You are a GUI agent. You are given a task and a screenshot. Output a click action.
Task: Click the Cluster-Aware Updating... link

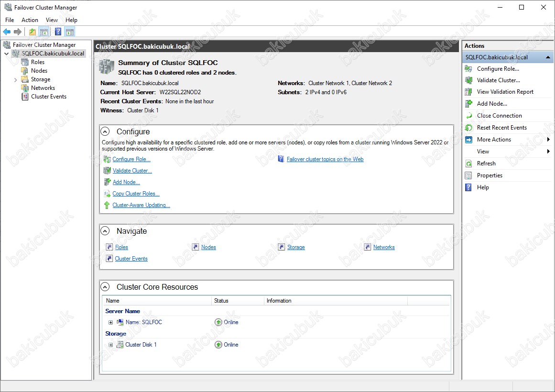point(141,205)
